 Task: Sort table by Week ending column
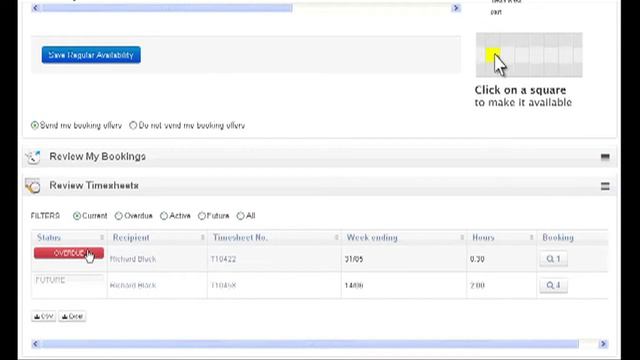pyautogui.click(x=404, y=238)
